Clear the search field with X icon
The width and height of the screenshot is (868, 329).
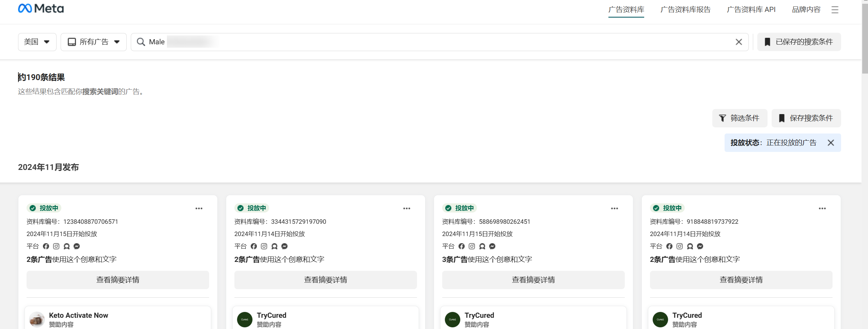(739, 42)
